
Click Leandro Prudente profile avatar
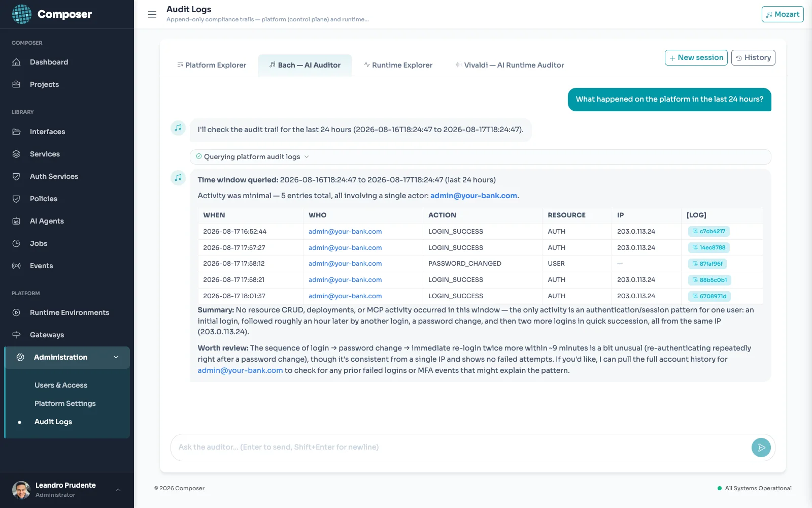21,490
